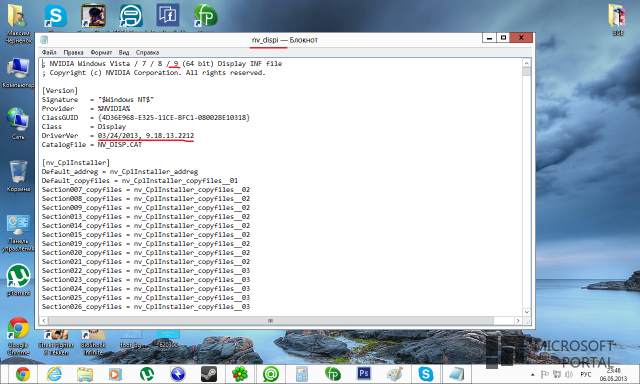Open the user folder Максим Черненок
Image resolution: width=640 pixels, height=384 pixels.
point(18,24)
